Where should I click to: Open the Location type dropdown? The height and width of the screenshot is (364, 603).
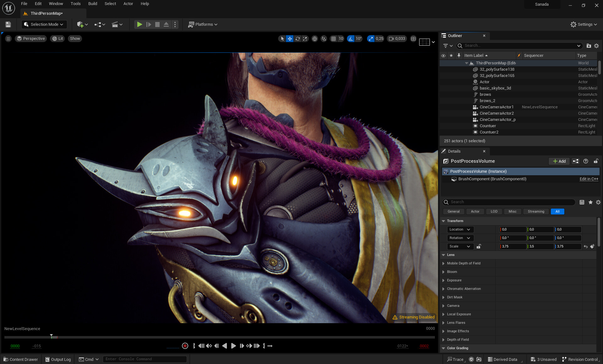460,230
